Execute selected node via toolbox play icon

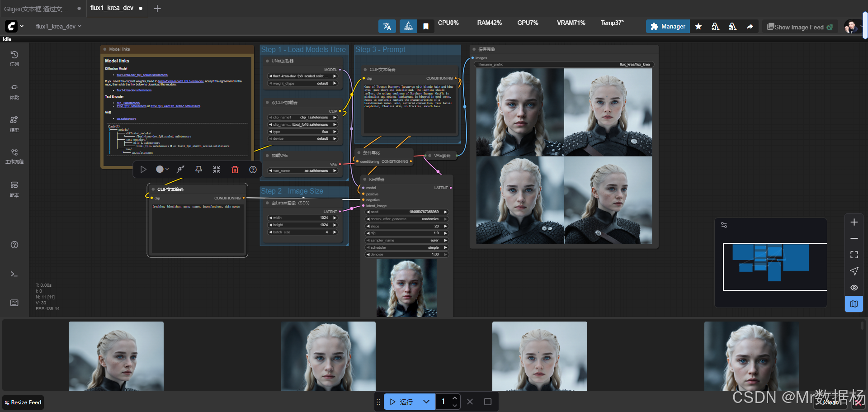click(x=143, y=169)
